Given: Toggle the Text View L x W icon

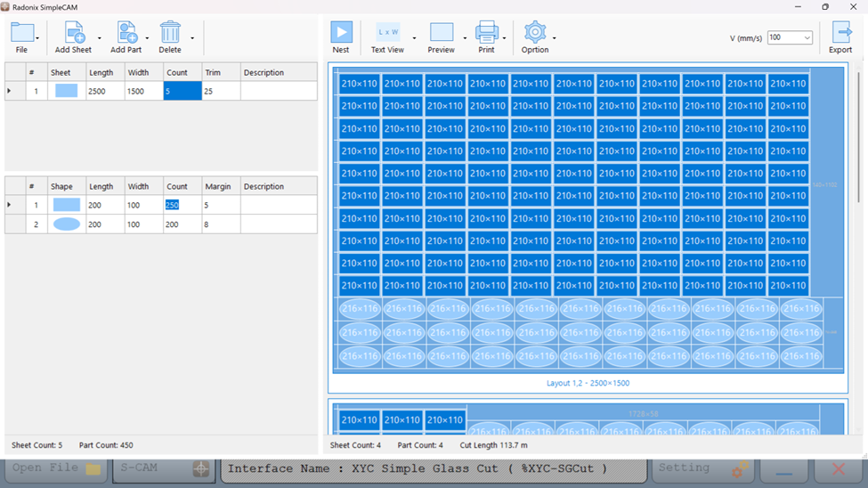Looking at the screenshot, I should 387,32.
